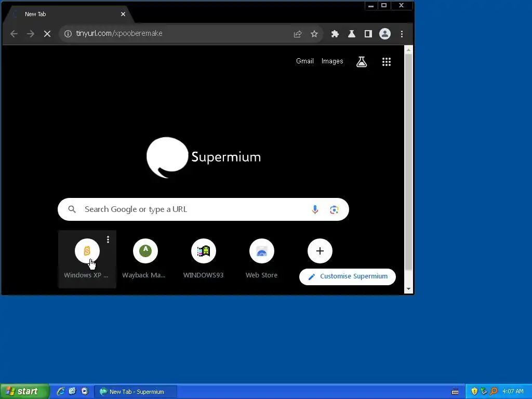Open on-screen keyboard tray icon

(x=455, y=392)
